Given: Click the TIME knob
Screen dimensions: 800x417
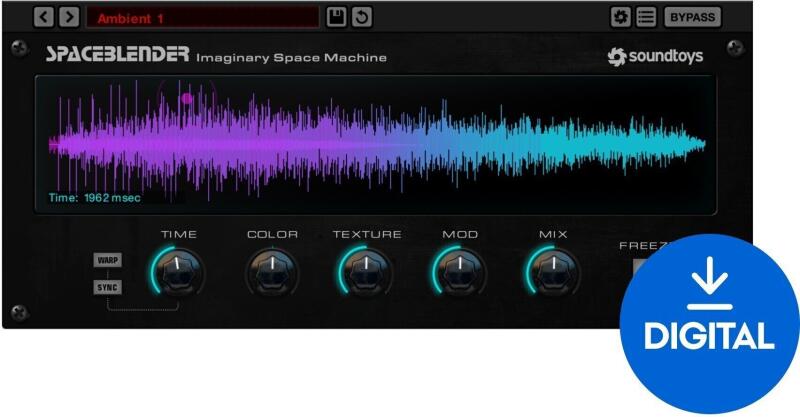Looking at the screenshot, I should (x=178, y=271).
